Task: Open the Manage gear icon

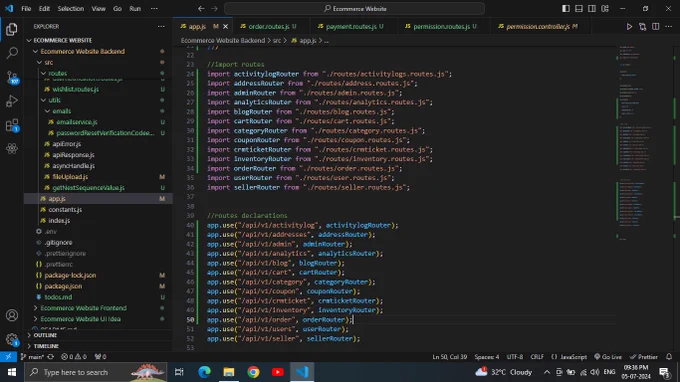Action: pos(12,339)
